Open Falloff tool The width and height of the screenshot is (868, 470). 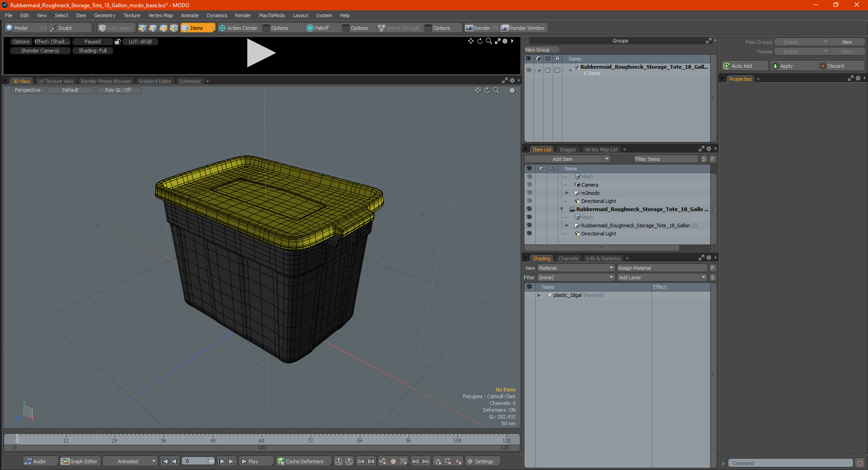point(318,28)
